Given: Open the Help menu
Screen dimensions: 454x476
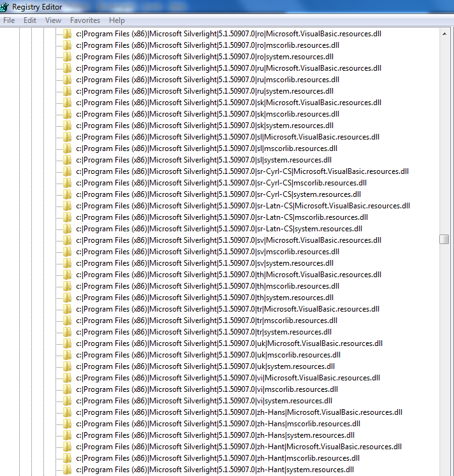Looking at the screenshot, I should [117, 20].
